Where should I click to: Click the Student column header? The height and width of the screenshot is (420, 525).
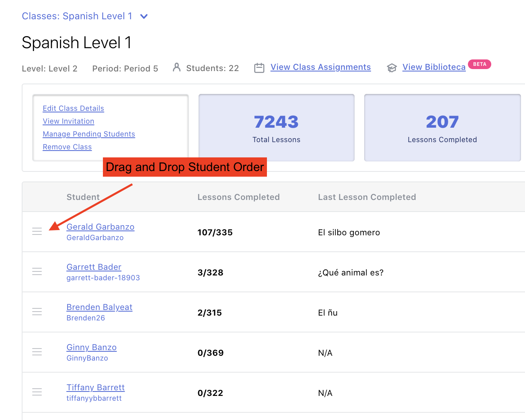click(x=83, y=197)
